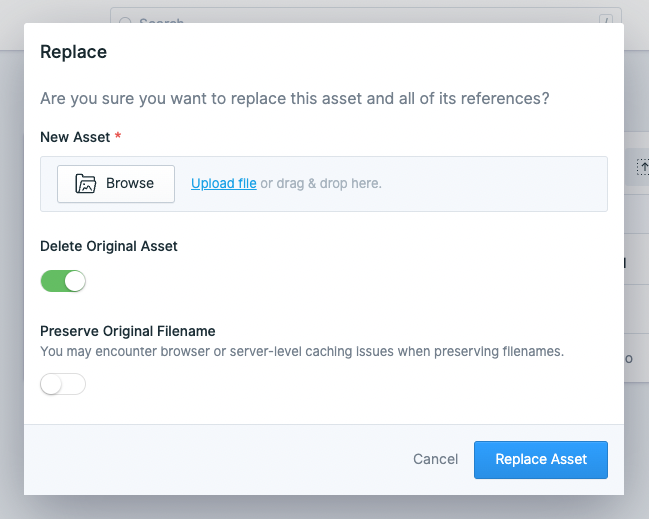Click the New Asset field label
This screenshot has width=649, height=519.
[x=75, y=136]
